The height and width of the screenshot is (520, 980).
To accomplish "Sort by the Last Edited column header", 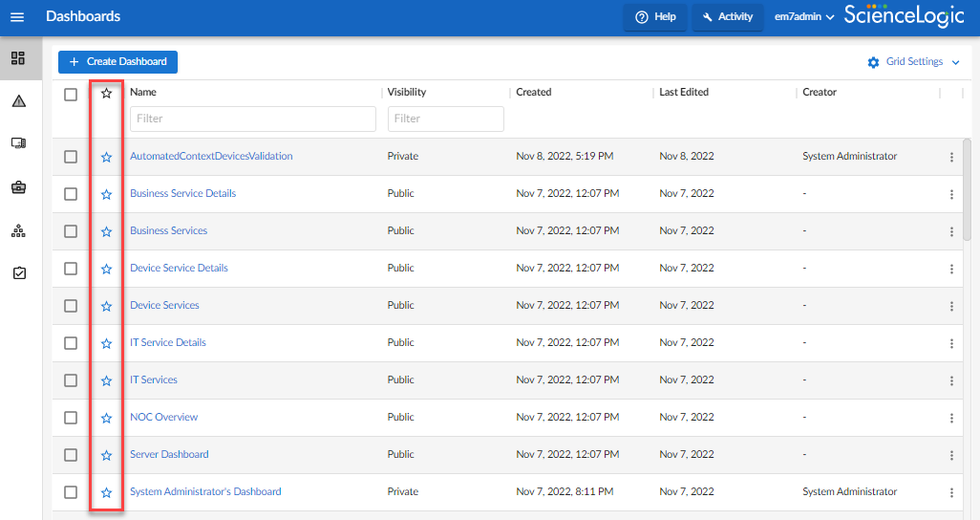I will pos(684,93).
